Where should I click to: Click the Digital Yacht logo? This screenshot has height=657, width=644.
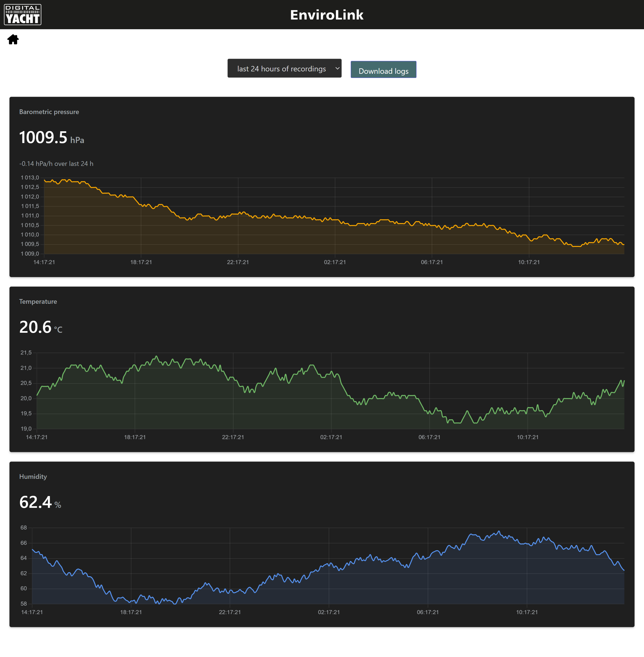(23, 15)
